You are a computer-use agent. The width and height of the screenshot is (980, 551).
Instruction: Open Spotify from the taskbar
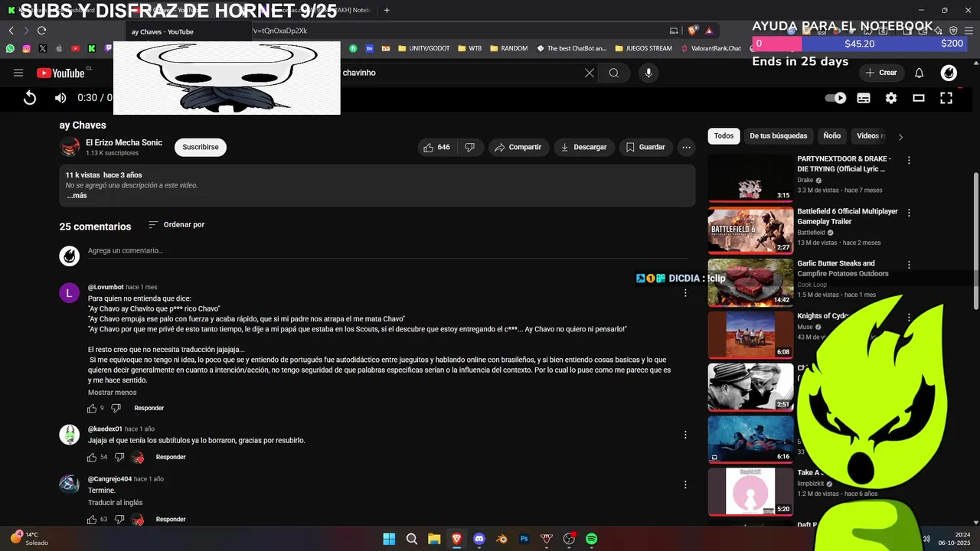pos(591,539)
